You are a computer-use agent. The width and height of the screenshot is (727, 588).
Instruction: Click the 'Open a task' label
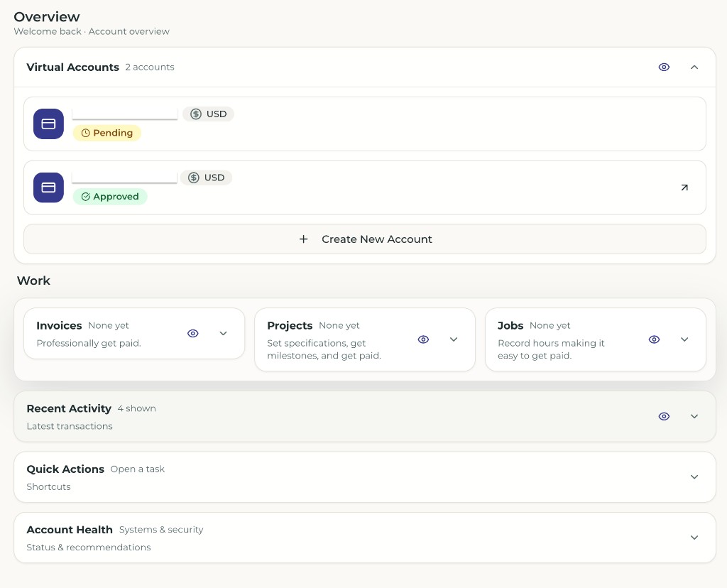pyautogui.click(x=138, y=469)
